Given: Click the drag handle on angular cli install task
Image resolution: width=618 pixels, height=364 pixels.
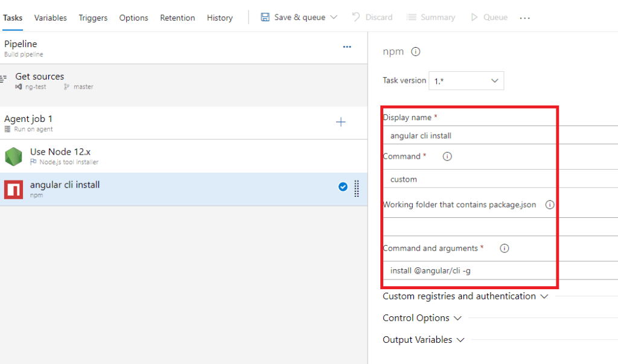Looking at the screenshot, I should [357, 188].
